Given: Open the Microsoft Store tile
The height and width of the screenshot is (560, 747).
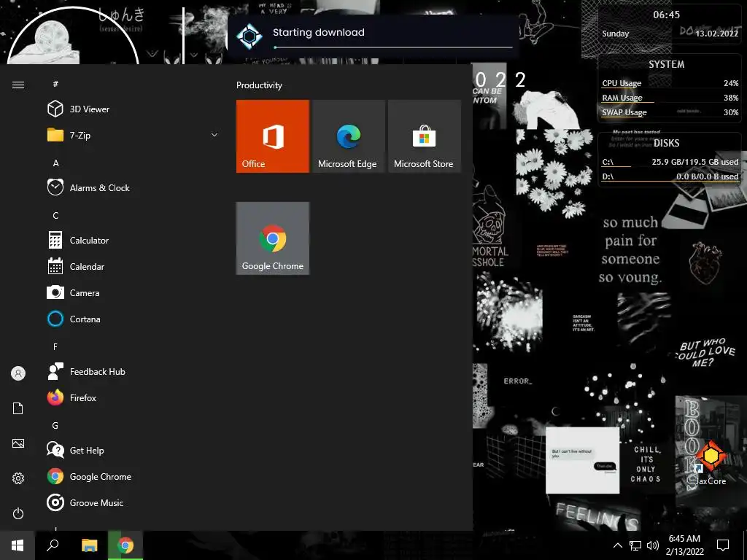Looking at the screenshot, I should click(425, 136).
